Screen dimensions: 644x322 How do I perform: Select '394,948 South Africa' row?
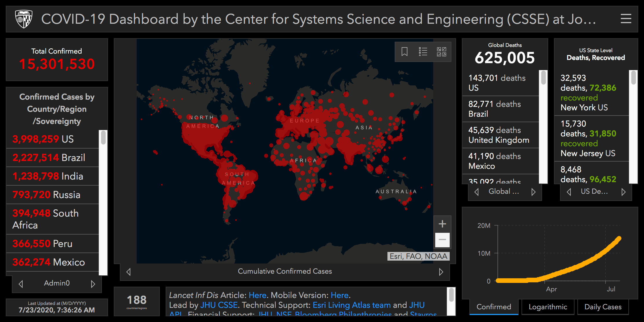tap(52, 219)
